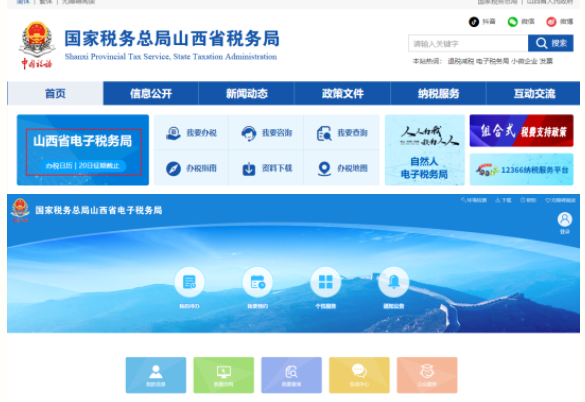Click the 退税减税 hot search keyword
Screen dimensions: 585x402
(460, 61)
